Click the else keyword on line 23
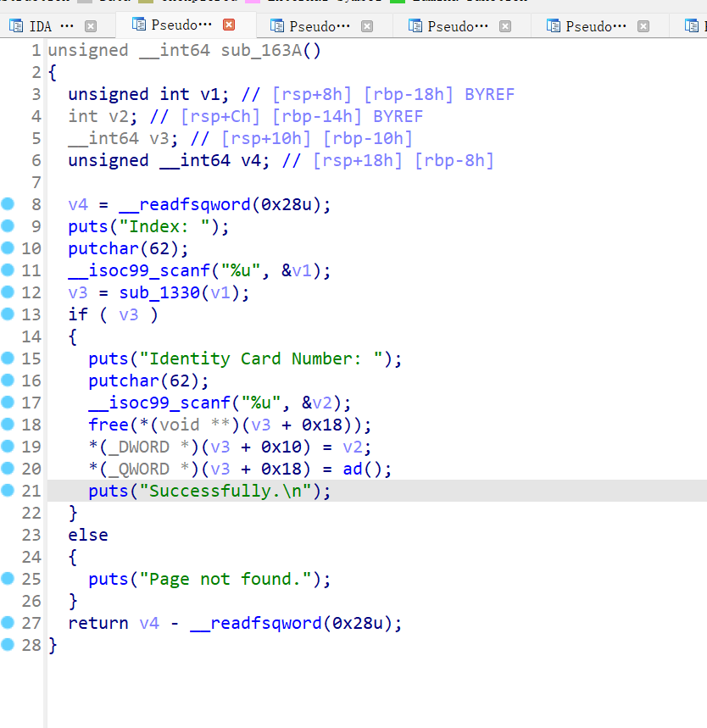Viewport: 707px width, 728px height. [x=88, y=536]
